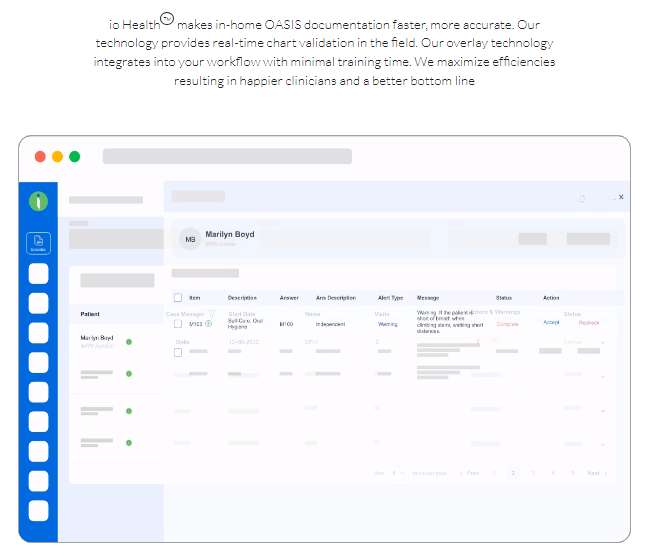
Task: Check the checkbox on the Self-Care Oral Hygiene row
Action: (178, 324)
